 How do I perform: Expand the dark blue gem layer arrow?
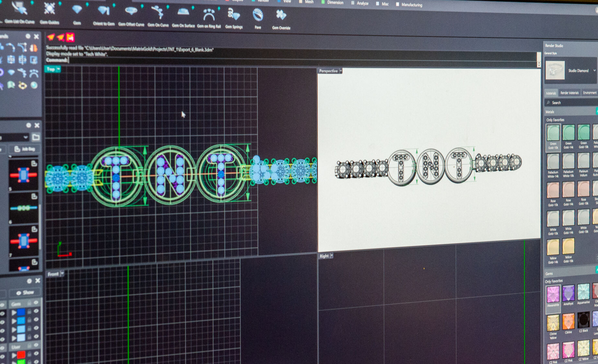(x=14, y=313)
